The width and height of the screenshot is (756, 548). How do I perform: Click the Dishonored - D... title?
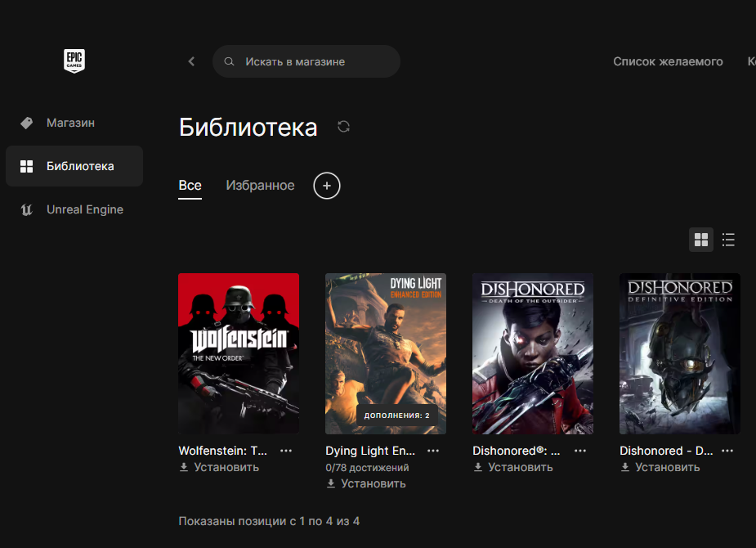(x=666, y=451)
